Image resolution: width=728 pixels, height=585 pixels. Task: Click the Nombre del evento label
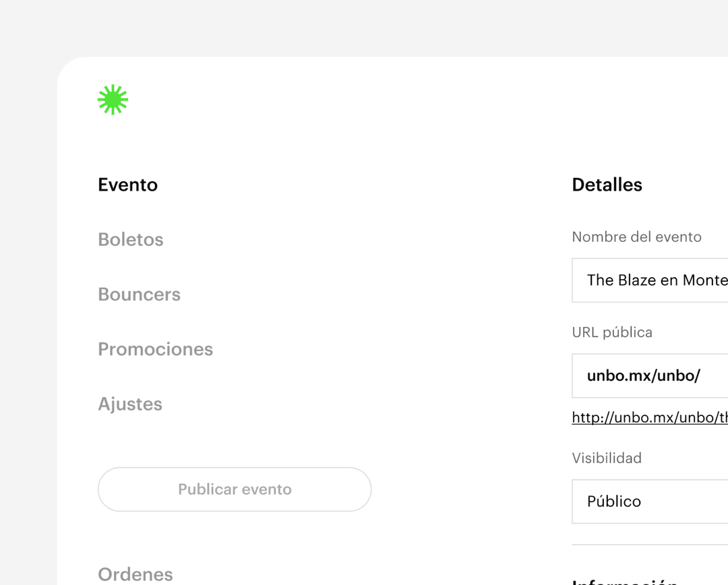pos(636,237)
